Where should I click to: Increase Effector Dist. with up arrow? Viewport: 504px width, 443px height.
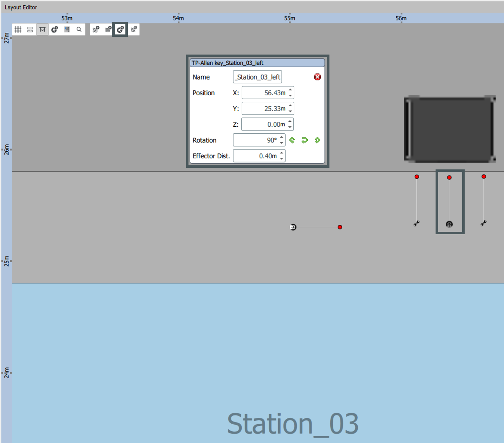coord(282,153)
